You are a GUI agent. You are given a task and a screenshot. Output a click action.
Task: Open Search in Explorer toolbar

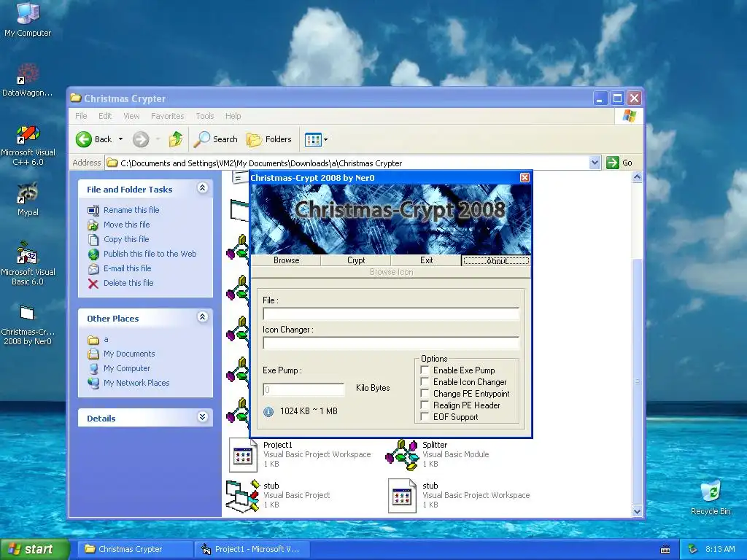[215, 139]
